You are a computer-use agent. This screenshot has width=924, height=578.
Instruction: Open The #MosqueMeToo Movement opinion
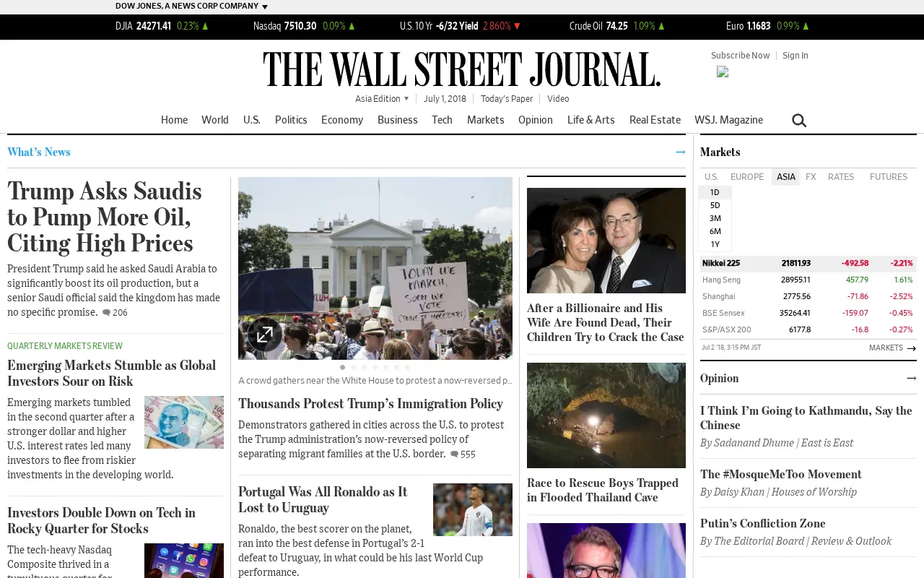click(x=781, y=474)
